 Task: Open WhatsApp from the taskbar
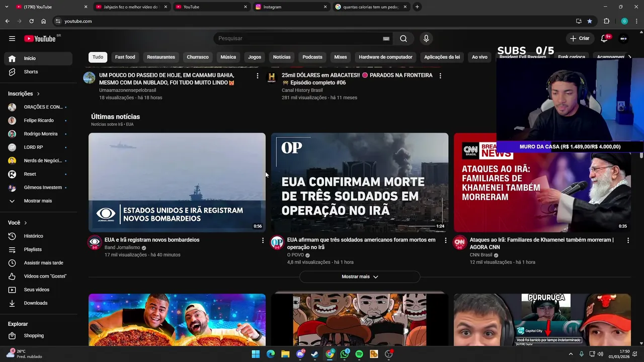pos(345,354)
